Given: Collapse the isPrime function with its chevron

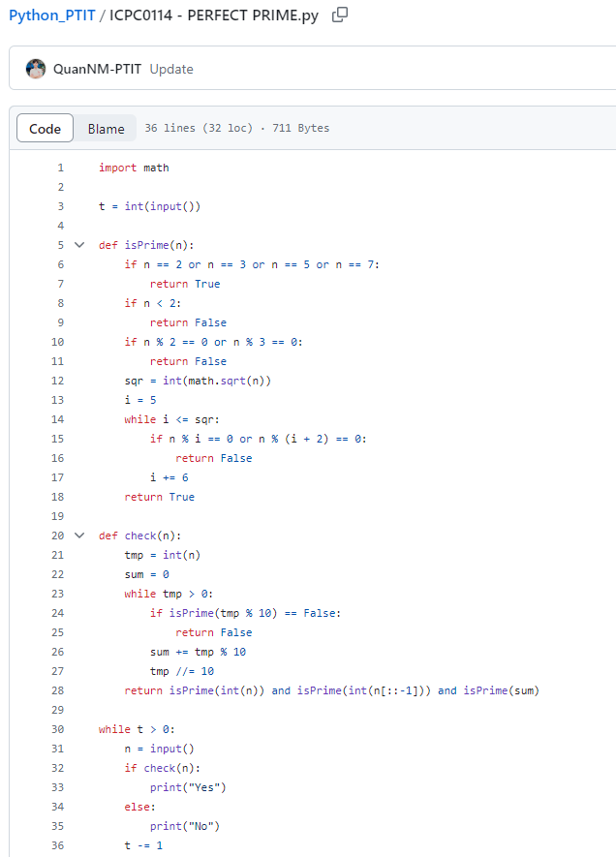Looking at the screenshot, I should (x=79, y=245).
